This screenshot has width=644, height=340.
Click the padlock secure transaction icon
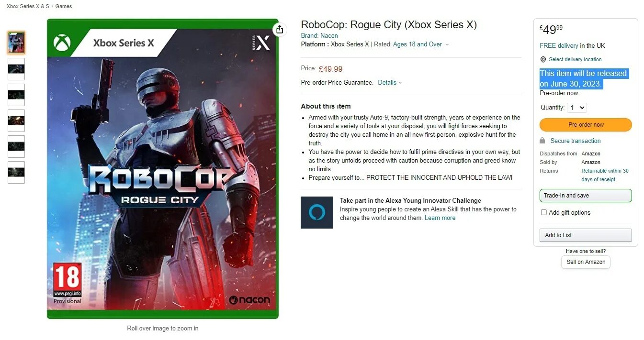542,141
